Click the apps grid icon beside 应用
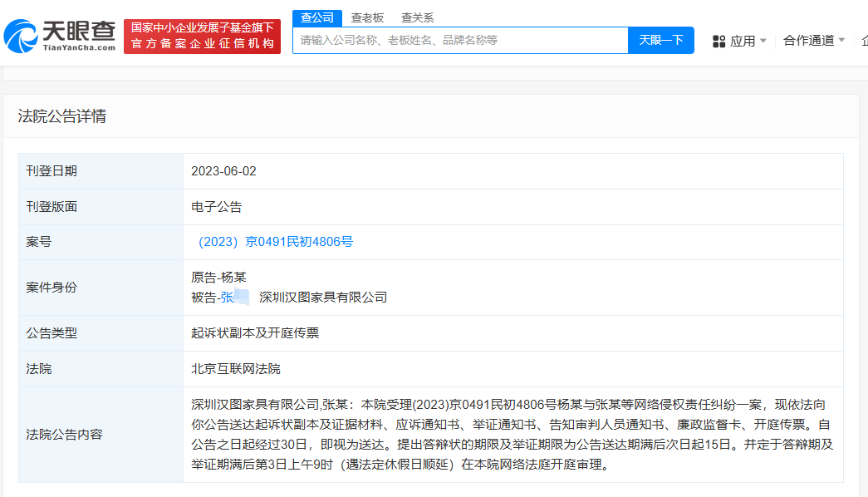This screenshot has width=868, height=497. pyautogui.click(x=718, y=40)
